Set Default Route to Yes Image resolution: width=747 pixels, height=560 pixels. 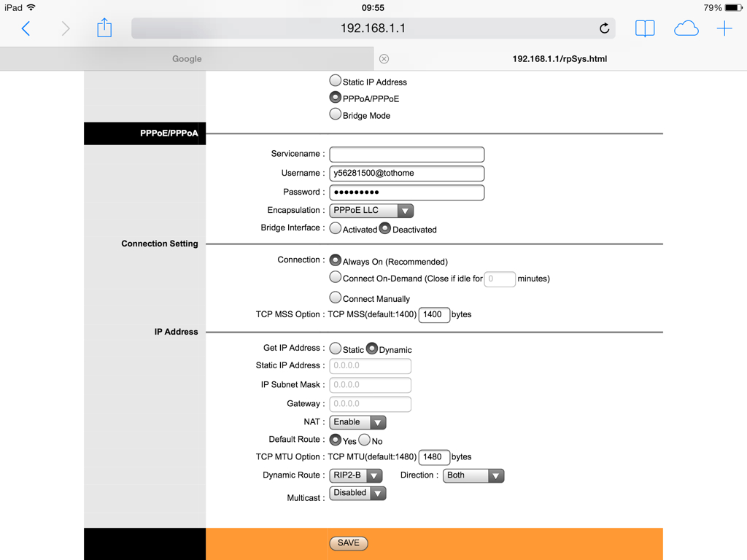pos(336,440)
